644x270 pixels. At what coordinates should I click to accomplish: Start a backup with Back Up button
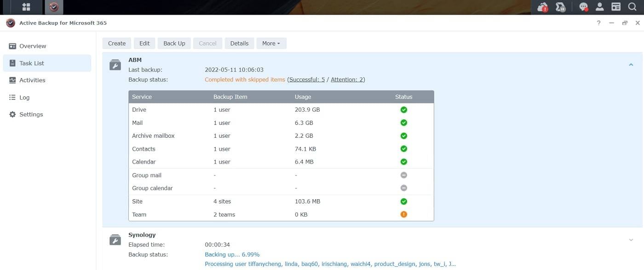(174, 43)
